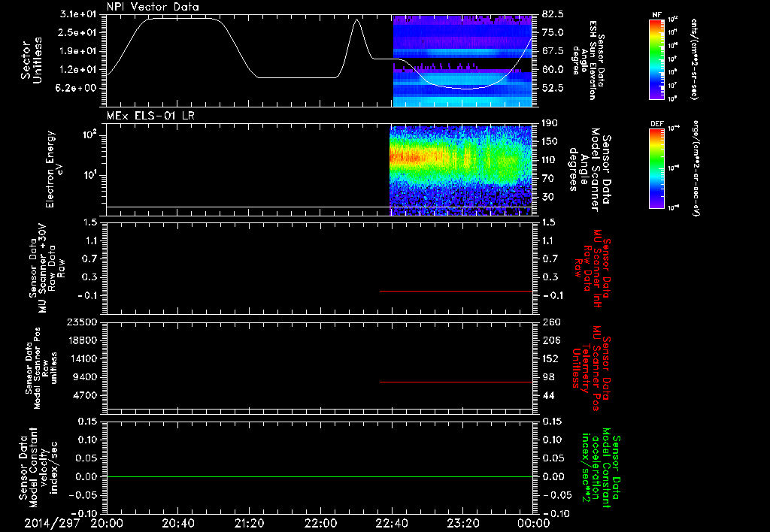Click the white Sun elevation curve peak

tap(356, 20)
